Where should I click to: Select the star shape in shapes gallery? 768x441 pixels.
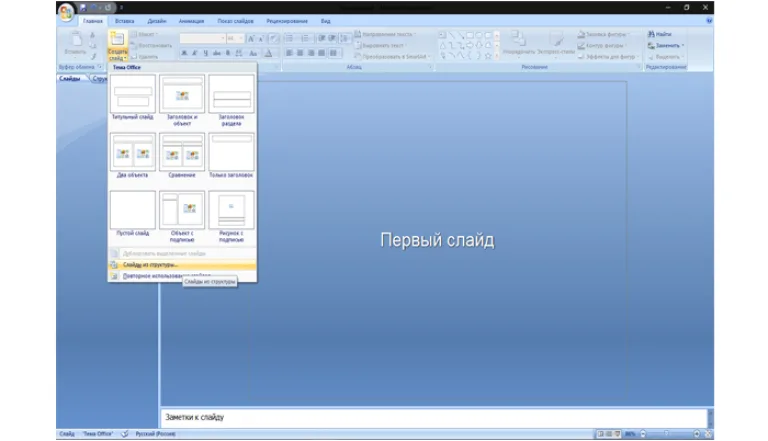click(x=488, y=56)
